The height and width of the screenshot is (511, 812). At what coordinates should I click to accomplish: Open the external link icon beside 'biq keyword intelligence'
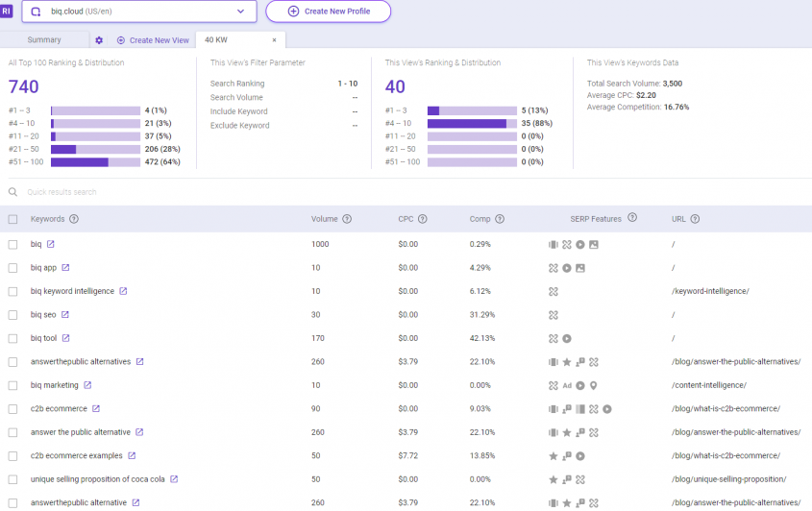[x=123, y=291]
